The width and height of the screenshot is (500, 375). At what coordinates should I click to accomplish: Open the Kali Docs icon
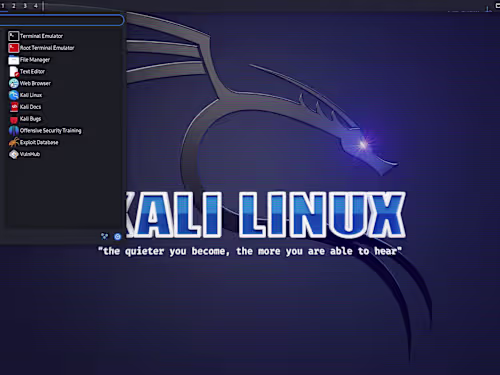[x=14, y=107]
